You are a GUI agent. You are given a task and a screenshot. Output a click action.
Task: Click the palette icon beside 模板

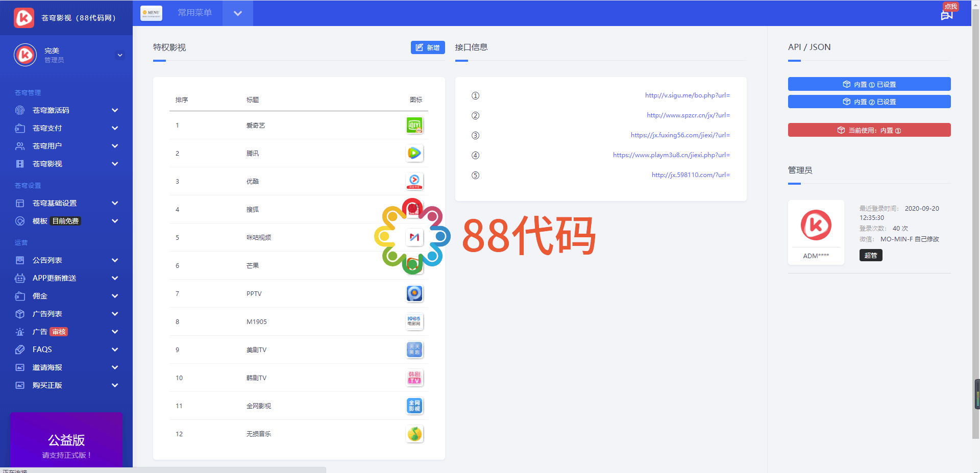(20, 221)
